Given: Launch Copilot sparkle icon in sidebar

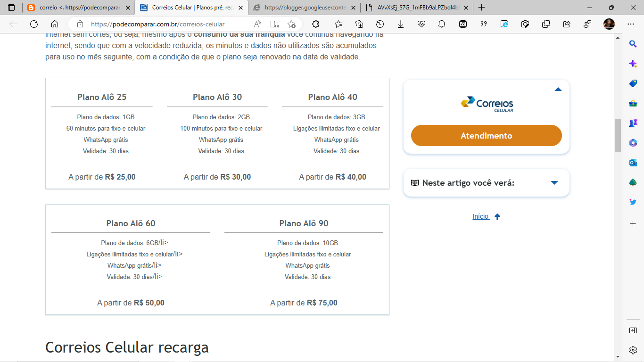Looking at the screenshot, I should pos(633,64).
